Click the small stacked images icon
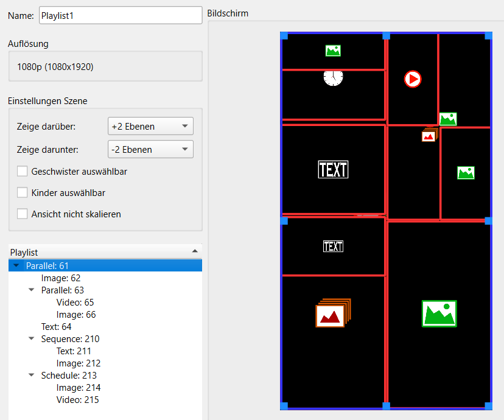This screenshot has width=504, height=420. (429, 135)
